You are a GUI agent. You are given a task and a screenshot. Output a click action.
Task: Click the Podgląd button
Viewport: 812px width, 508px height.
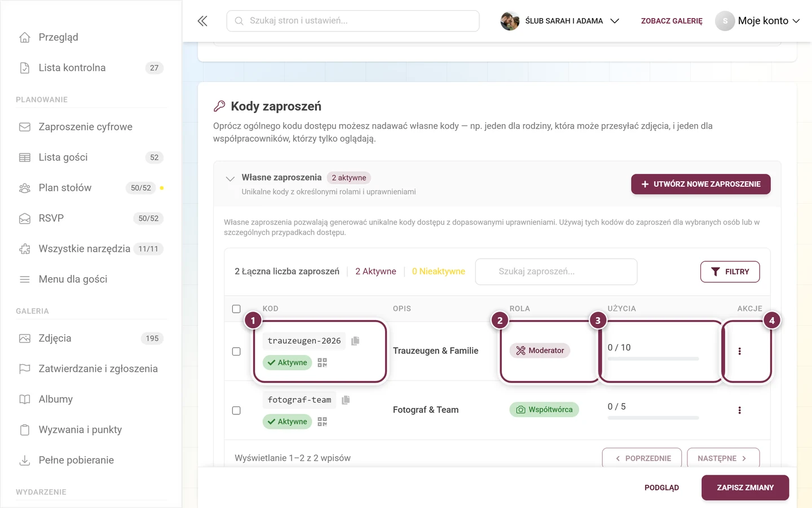tap(661, 488)
